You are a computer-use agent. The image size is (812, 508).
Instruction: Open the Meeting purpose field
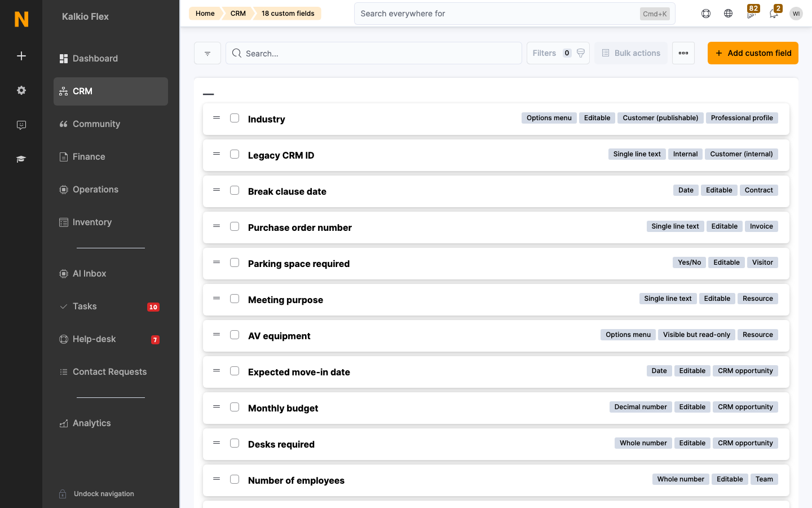[285, 300]
